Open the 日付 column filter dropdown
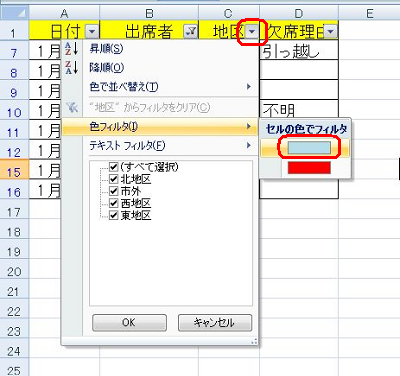The image size is (400, 376). click(x=92, y=32)
